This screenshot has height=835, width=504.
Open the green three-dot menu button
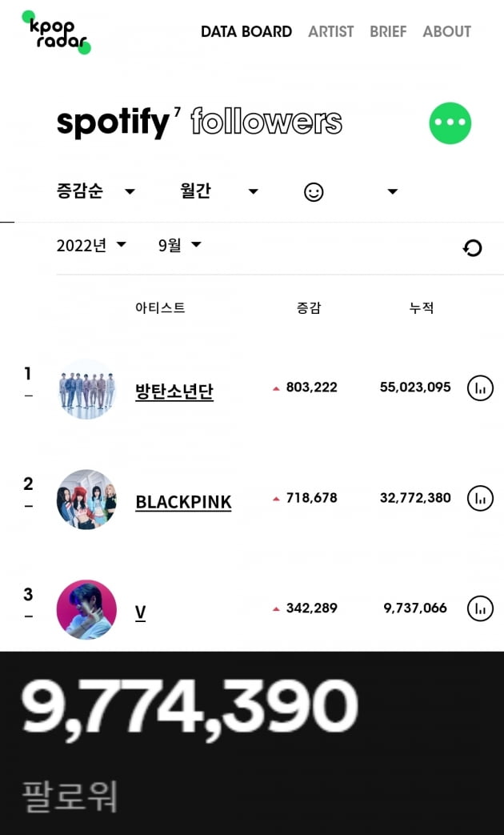point(450,123)
